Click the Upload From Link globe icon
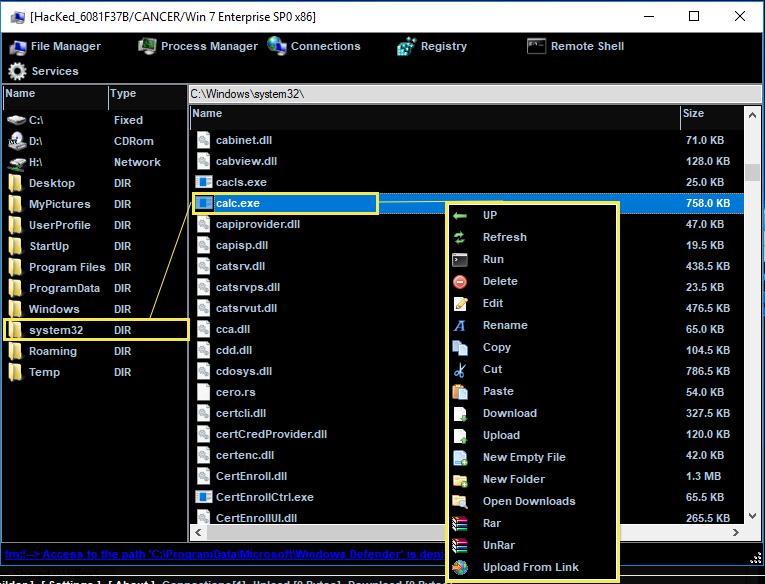This screenshot has width=765, height=584. click(x=460, y=567)
